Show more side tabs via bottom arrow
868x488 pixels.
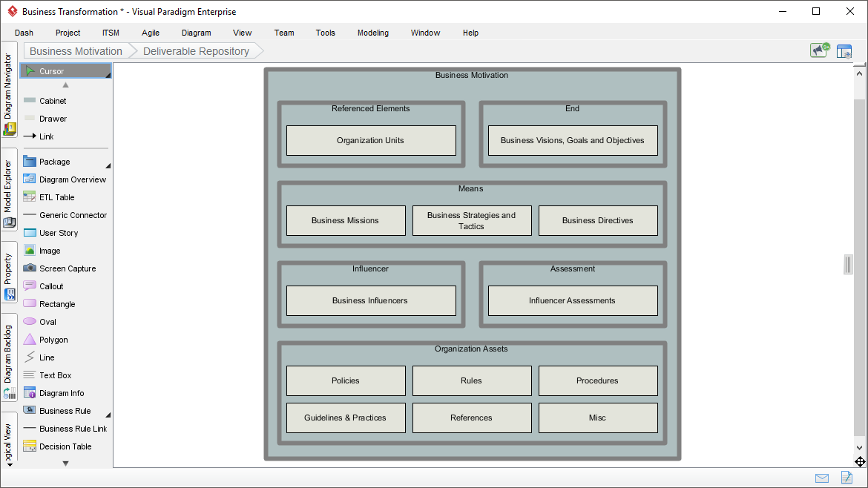(x=10, y=465)
